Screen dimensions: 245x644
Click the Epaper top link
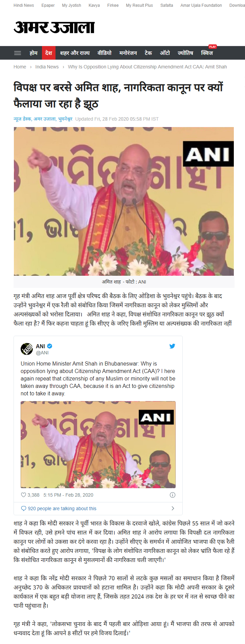(48, 5)
